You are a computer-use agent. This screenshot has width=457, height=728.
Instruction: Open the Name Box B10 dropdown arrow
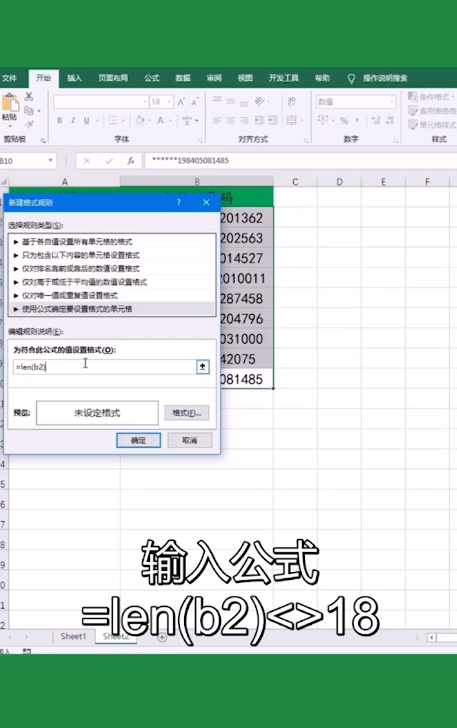click(x=50, y=161)
